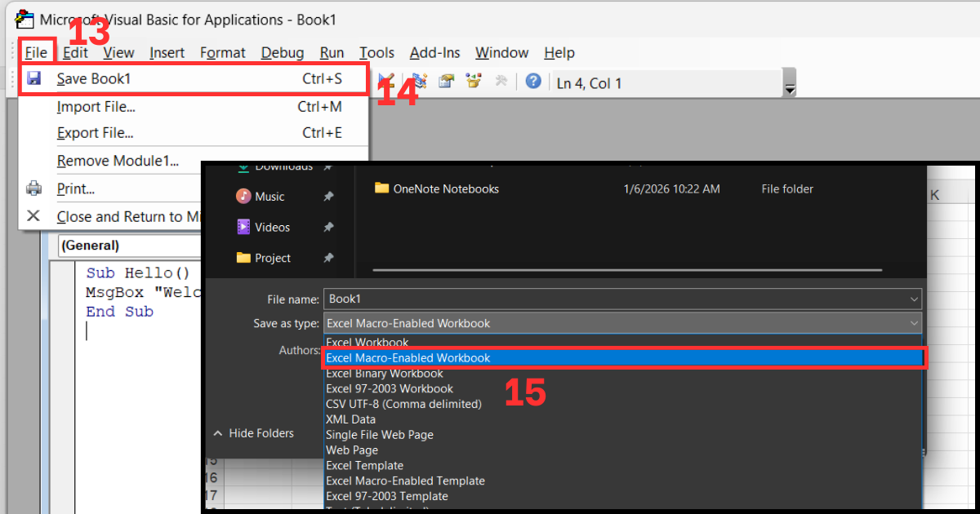Open the Project Explorer toolbar icon
Image resolution: width=980 pixels, height=514 pixels.
point(420,82)
